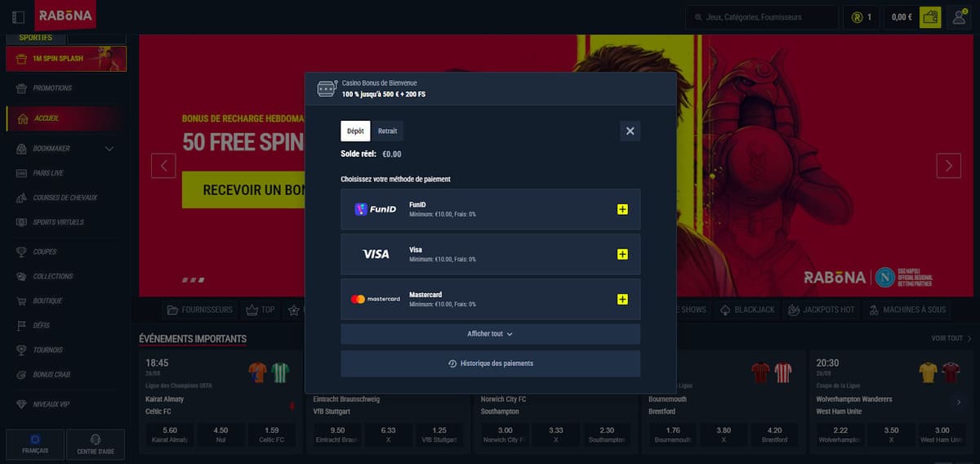Viewport: 980px width, 464px height.
Task: Switch to the Retrait tab
Action: pos(387,131)
